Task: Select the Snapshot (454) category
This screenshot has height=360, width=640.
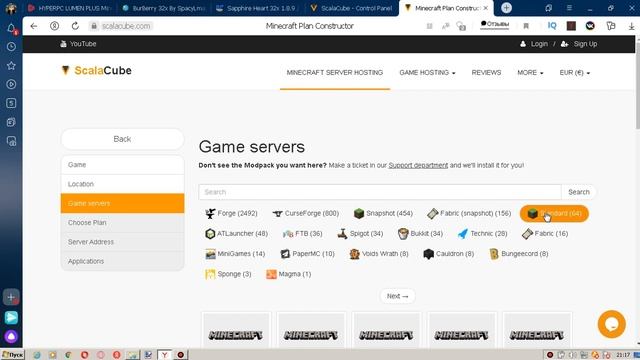Action: coord(383,213)
